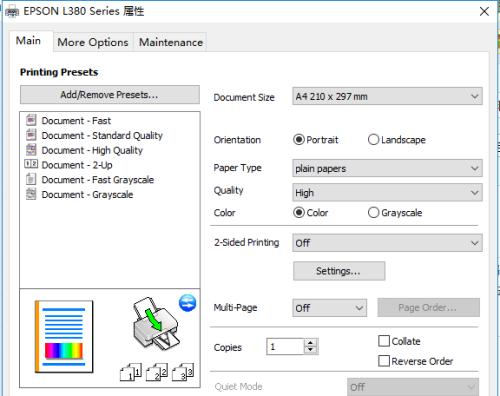Switch to the More Options tab
The height and width of the screenshot is (396, 500).
click(93, 42)
